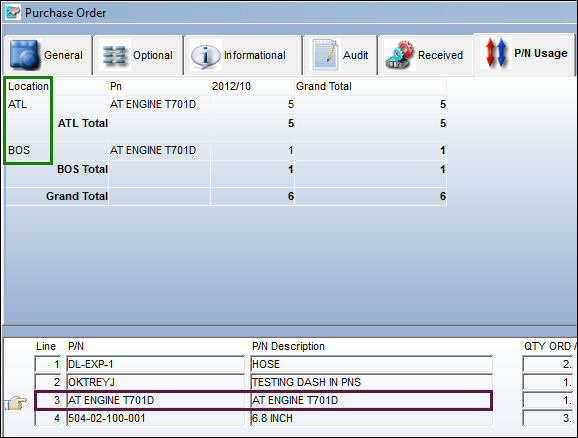Click the BOS Total row label
Image resolution: width=578 pixels, height=438 pixels.
(83, 169)
